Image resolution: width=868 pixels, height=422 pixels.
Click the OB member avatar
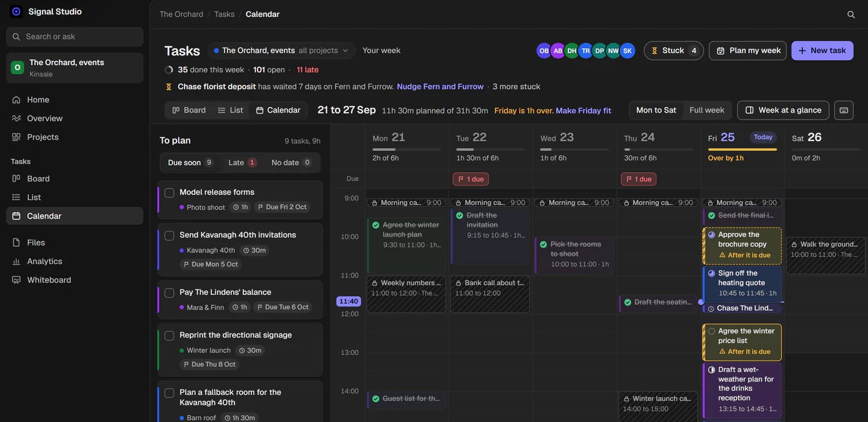(x=544, y=51)
